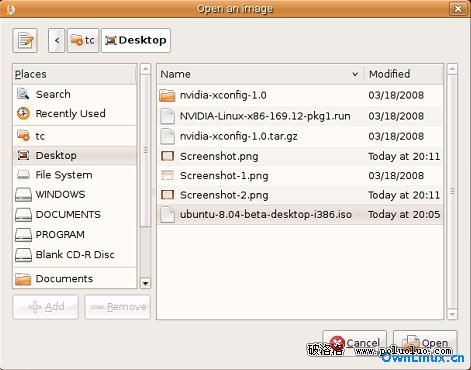Click the back arrow in path bar
This screenshot has width=471, height=370.
tap(57, 41)
